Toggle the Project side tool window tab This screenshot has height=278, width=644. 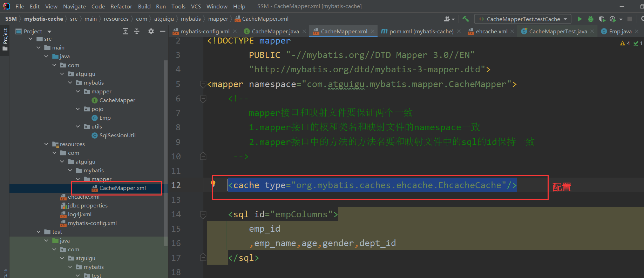click(x=5, y=39)
